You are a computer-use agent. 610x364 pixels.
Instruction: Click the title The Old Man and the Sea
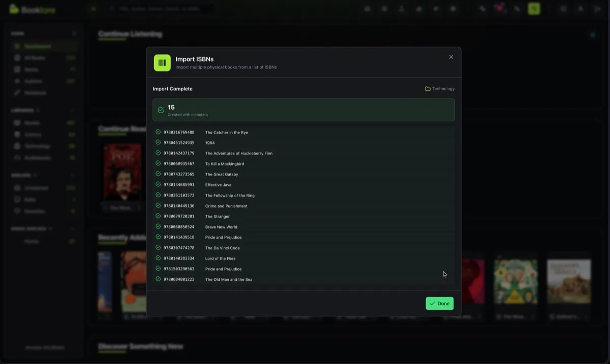pyautogui.click(x=229, y=280)
